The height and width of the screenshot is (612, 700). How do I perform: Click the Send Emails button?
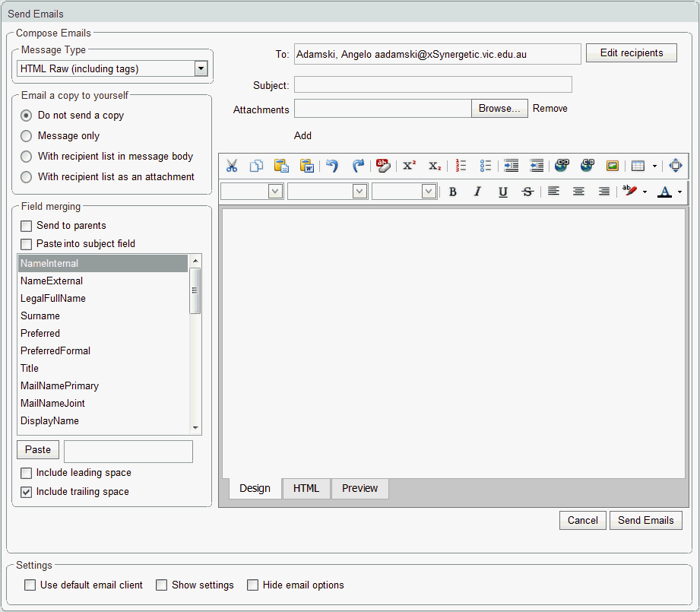pyautogui.click(x=645, y=521)
